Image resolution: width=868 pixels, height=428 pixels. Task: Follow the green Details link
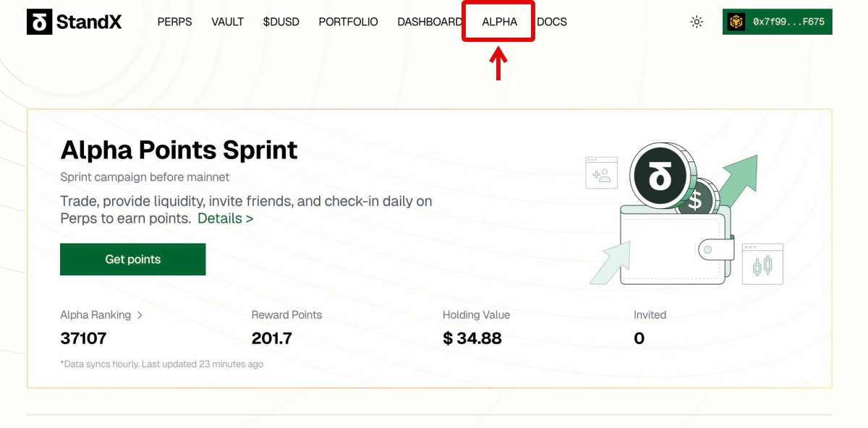click(225, 218)
